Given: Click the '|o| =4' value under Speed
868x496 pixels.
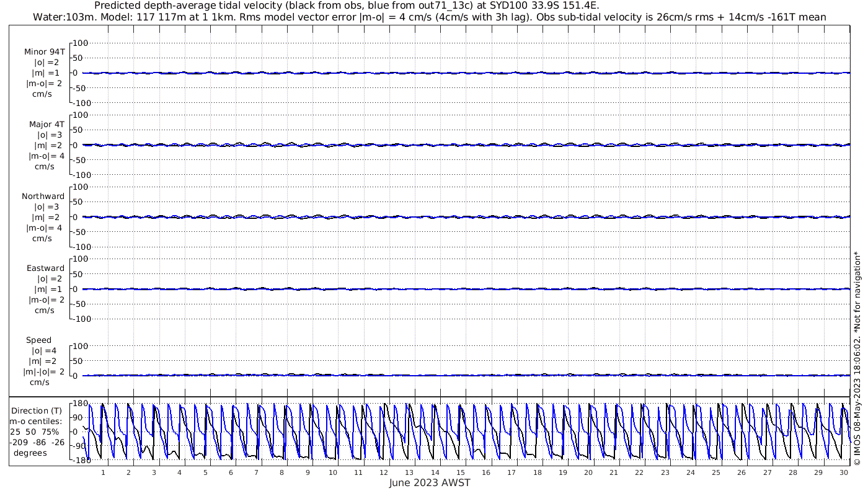Looking at the screenshot, I should coord(44,350).
